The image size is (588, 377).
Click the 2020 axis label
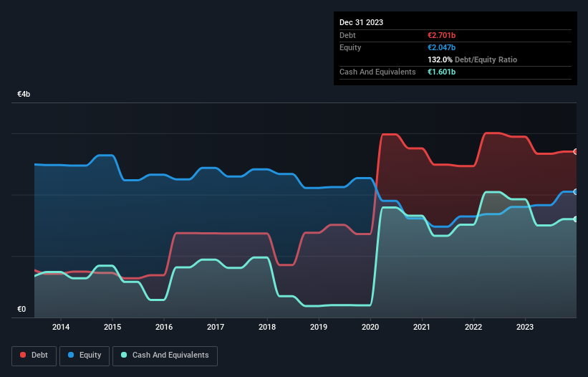tap(370, 327)
